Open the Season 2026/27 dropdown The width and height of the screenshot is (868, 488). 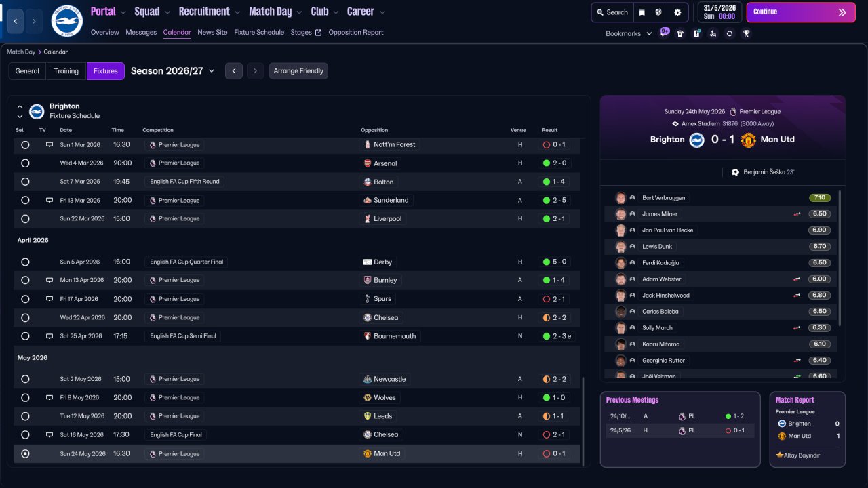point(173,71)
